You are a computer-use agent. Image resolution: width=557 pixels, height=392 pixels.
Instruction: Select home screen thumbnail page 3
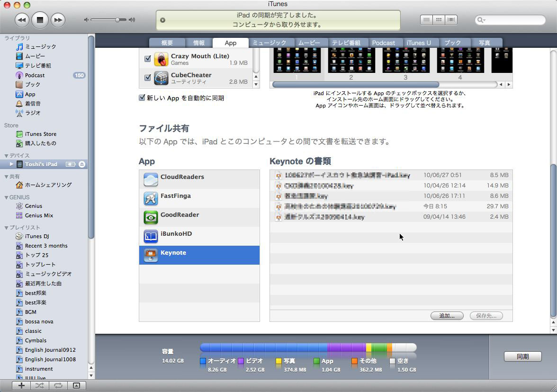[x=405, y=61]
